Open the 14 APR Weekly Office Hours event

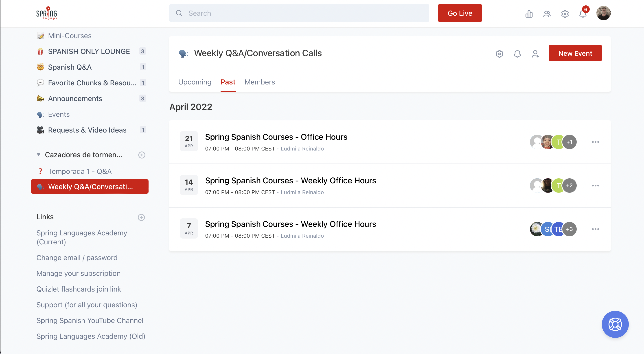point(291,181)
